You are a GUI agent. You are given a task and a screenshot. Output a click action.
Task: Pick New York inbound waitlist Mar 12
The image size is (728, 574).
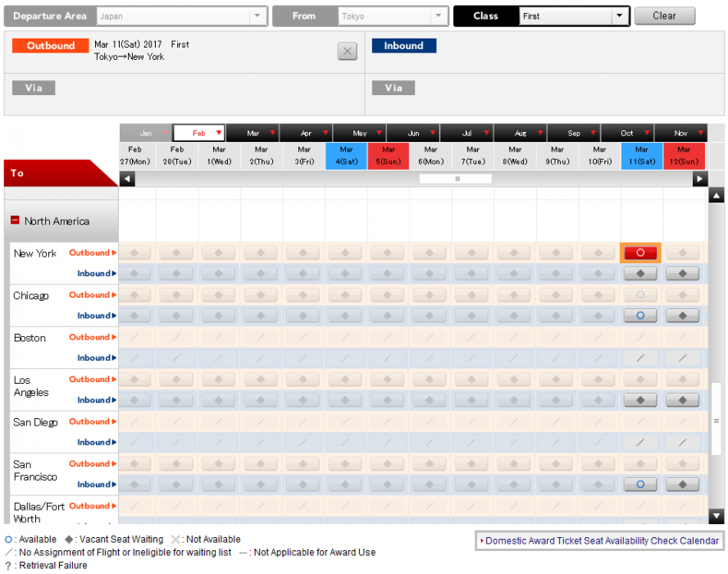point(683,274)
